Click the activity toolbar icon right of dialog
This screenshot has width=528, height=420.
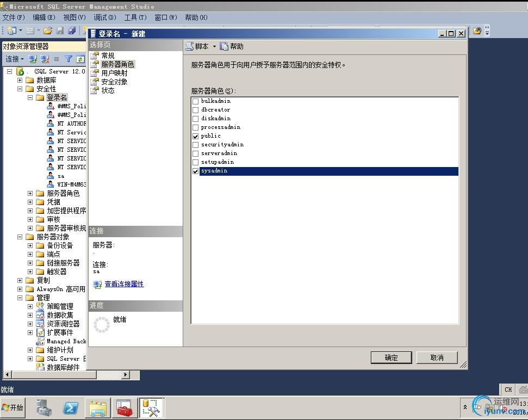[x=477, y=31]
